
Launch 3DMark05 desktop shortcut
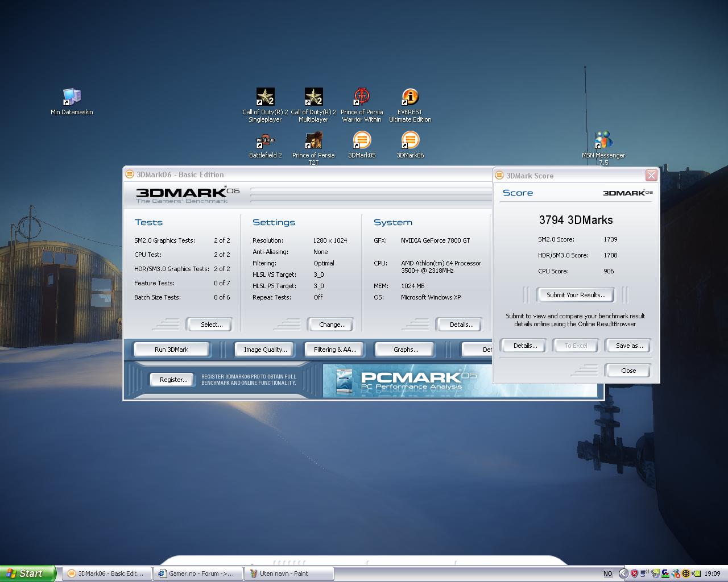362,145
